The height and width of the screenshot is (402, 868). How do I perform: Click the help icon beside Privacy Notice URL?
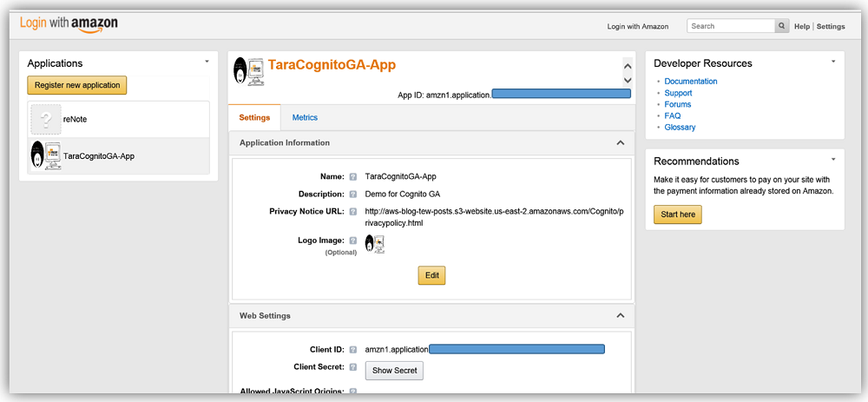353,211
